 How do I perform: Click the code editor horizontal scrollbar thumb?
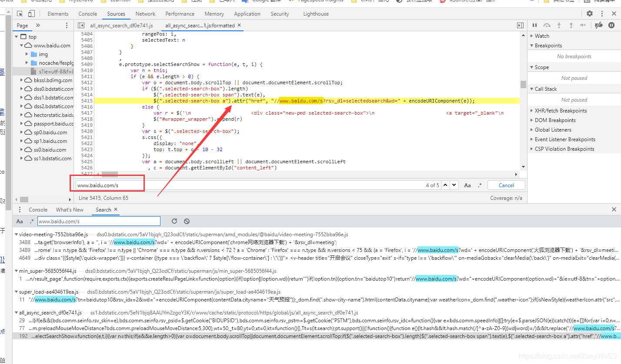pyautogui.click(x=110, y=174)
